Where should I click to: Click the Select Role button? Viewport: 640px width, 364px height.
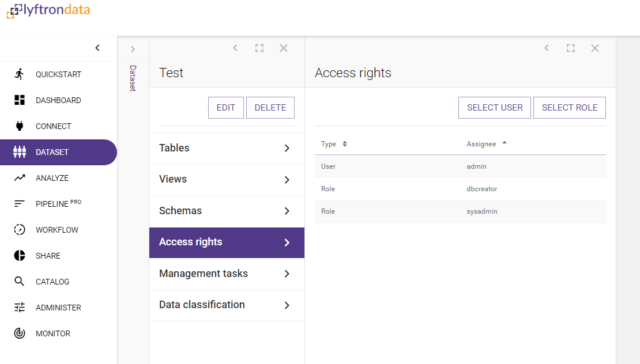pyautogui.click(x=570, y=108)
